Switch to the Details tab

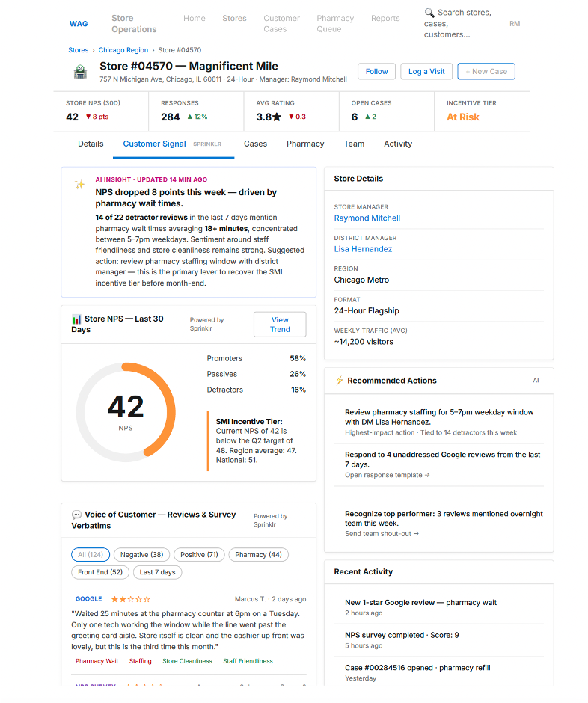[x=91, y=144]
